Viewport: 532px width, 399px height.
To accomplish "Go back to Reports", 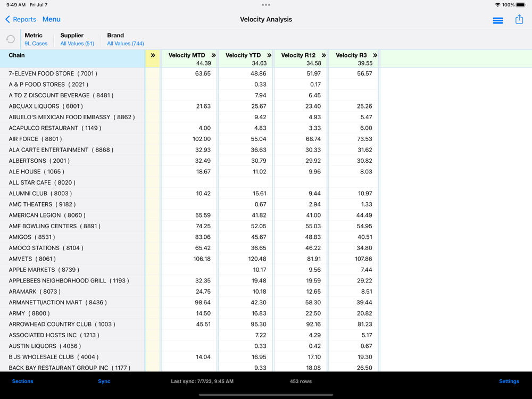I will point(24,19).
